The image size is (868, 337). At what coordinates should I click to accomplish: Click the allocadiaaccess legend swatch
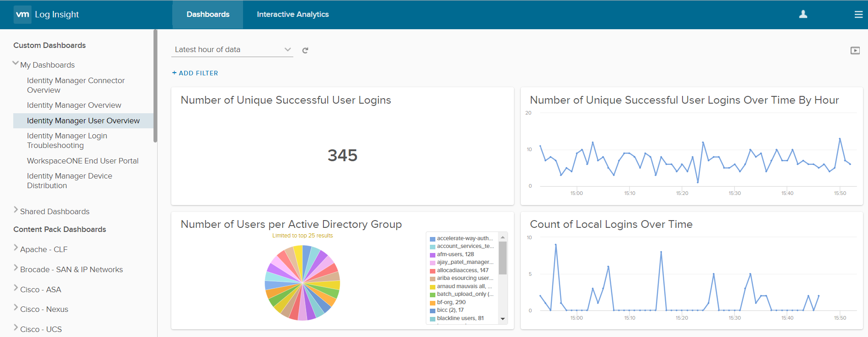pos(432,271)
